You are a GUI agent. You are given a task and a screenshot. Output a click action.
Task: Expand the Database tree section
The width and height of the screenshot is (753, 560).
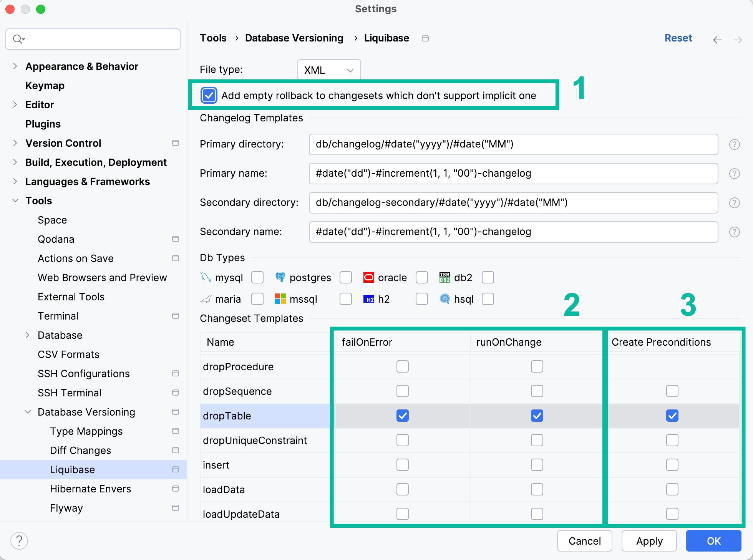pyautogui.click(x=27, y=335)
